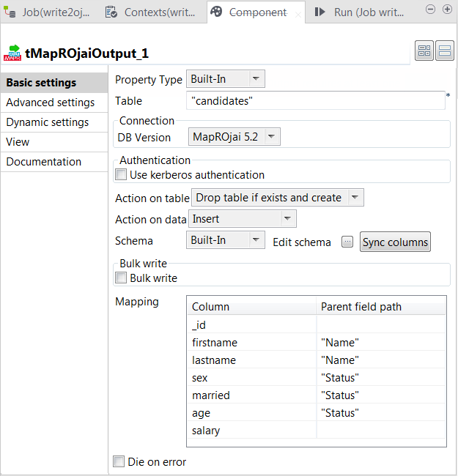The height and width of the screenshot is (476, 458).
Task: Open the Property Type dropdown
Action: (x=226, y=79)
